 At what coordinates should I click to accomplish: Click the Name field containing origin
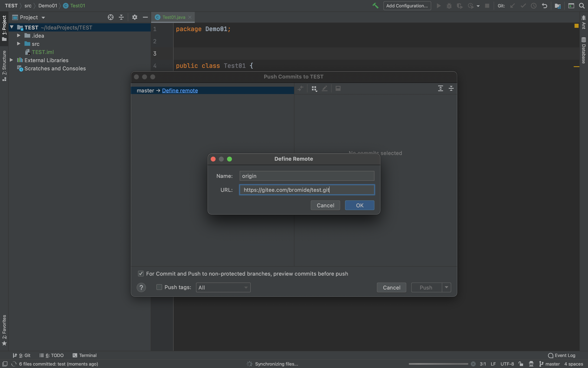[x=307, y=176]
